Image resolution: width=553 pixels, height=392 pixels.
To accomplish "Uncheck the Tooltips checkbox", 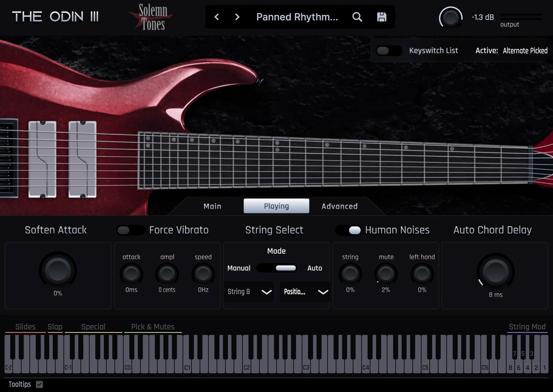I will [x=39, y=384].
